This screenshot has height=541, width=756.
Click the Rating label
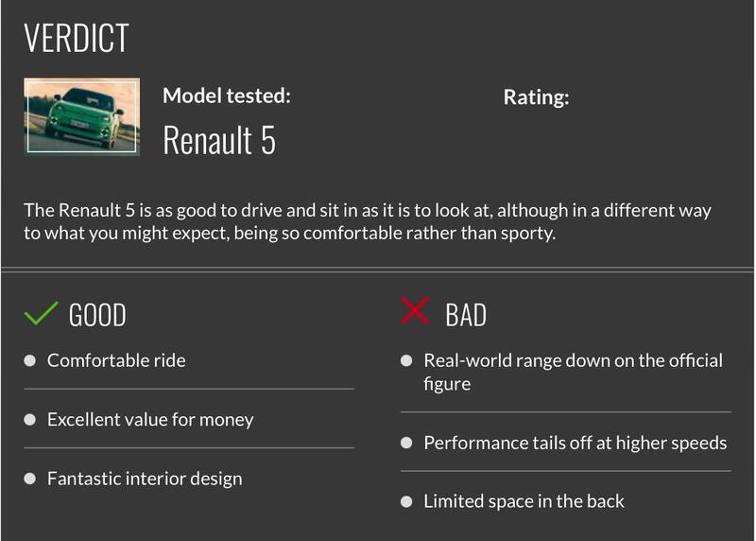[x=536, y=97]
